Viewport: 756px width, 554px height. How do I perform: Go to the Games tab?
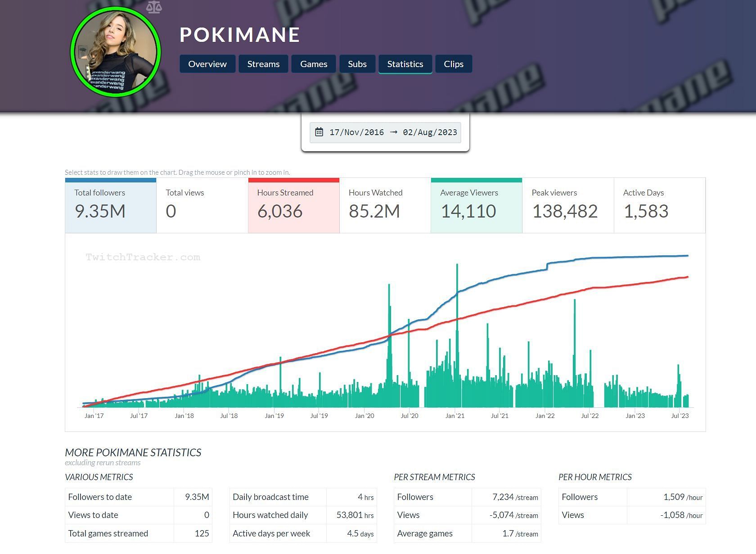[x=314, y=64]
